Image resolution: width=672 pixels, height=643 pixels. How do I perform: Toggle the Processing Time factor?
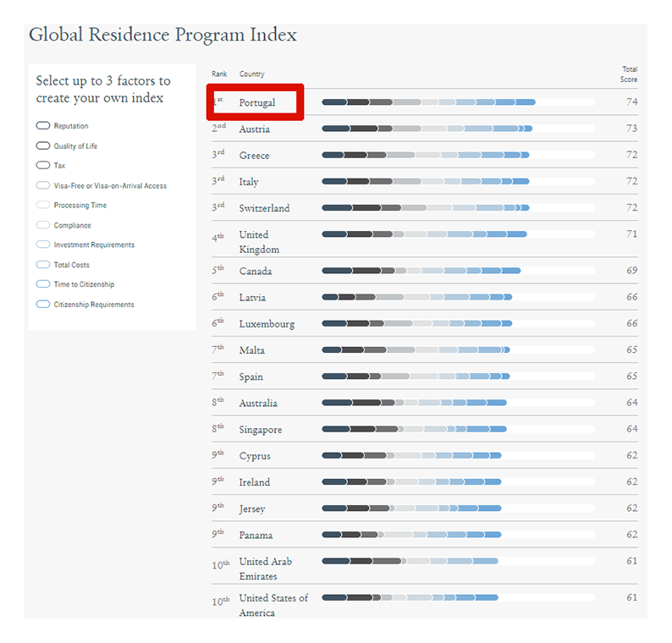click(x=43, y=205)
